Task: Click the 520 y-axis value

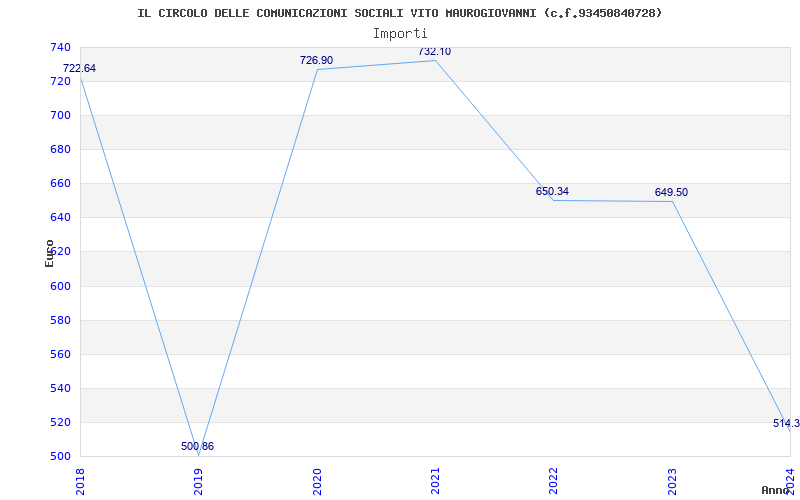Action: [60, 422]
